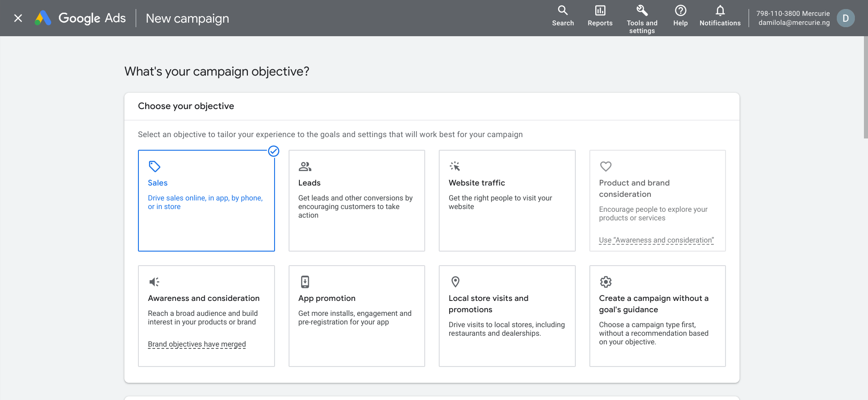Viewport: 868px width, 400px height.
Task: Click the gear icon for no-goal campaign
Action: pyautogui.click(x=606, y=282)
